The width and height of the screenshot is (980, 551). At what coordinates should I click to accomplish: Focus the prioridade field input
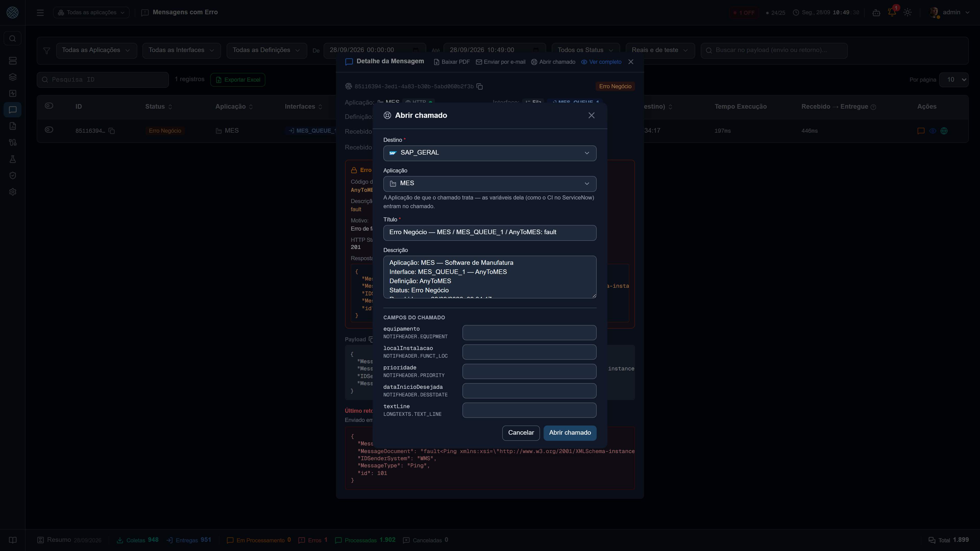coord(529,371)
